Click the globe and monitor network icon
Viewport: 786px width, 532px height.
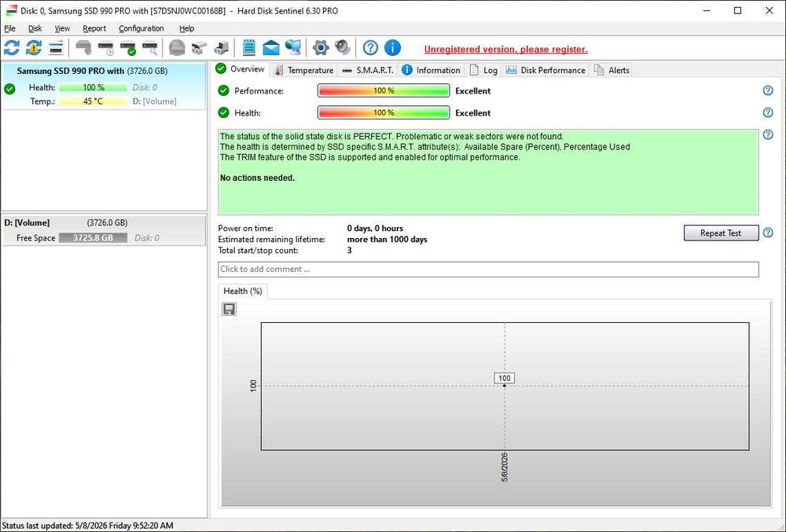[x=293, y=48]
